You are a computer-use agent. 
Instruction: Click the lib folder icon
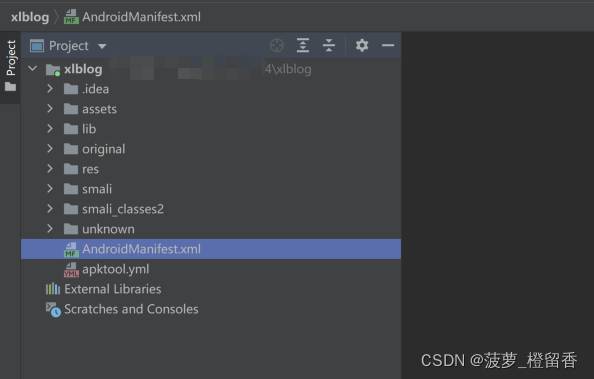(x=71, y=129)
